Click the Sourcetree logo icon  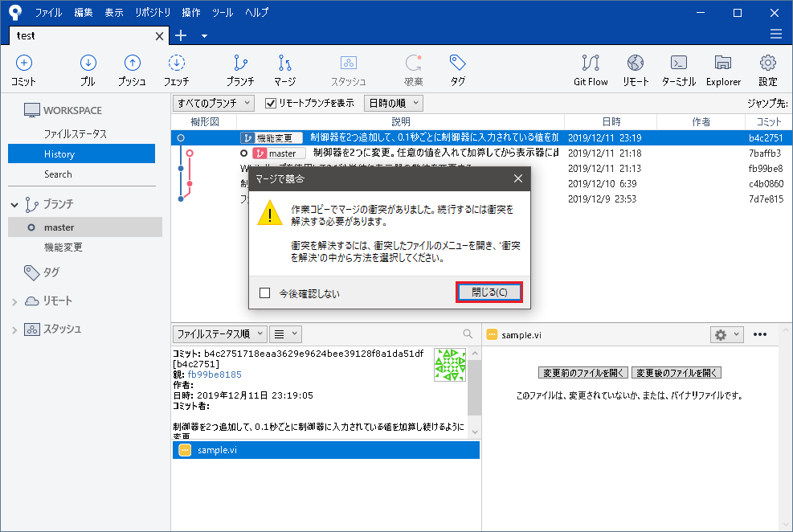[16, 13]
